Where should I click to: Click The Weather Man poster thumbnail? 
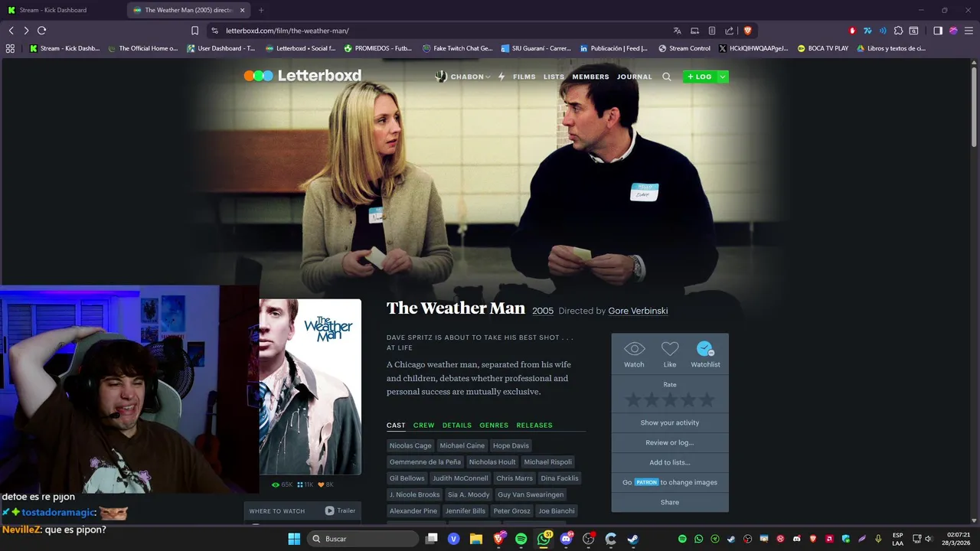pyautogui.click(x=310, y=386)
